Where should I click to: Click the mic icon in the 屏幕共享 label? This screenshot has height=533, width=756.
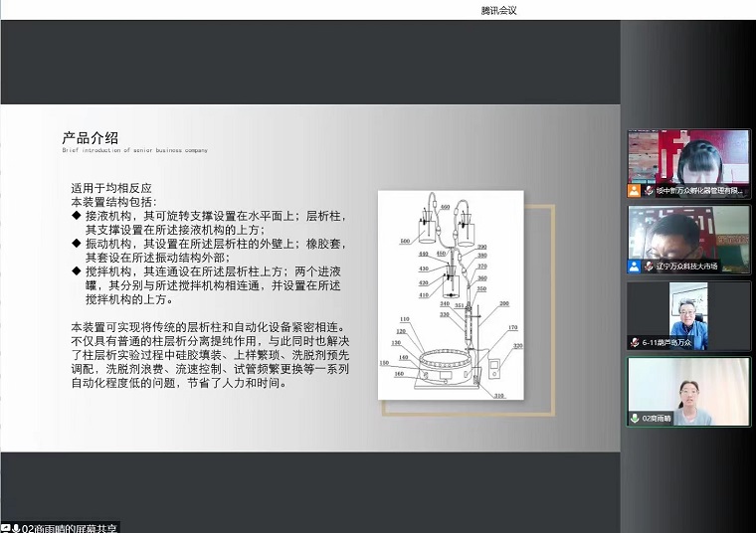pyautogui.click(x=16, y=528)
